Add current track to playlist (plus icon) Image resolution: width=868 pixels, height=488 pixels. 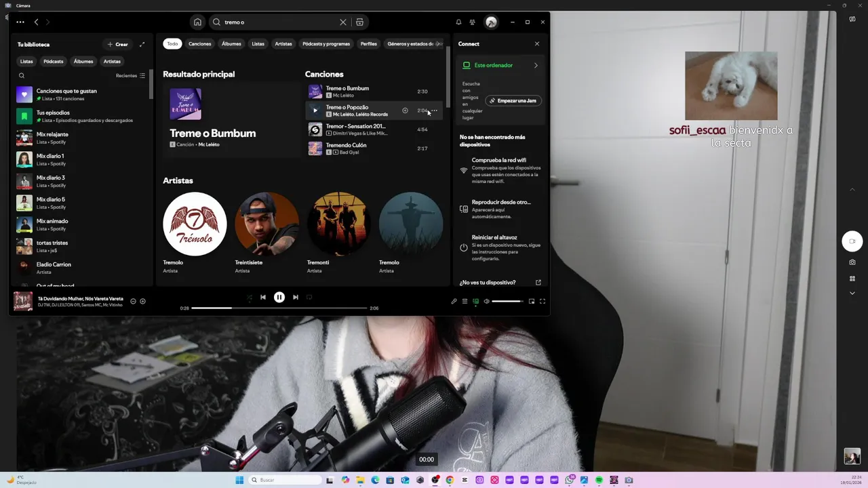tap(142, 301)
